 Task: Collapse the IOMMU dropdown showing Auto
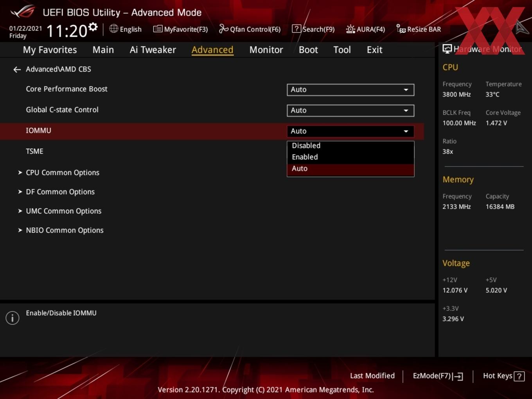(350, 131)
